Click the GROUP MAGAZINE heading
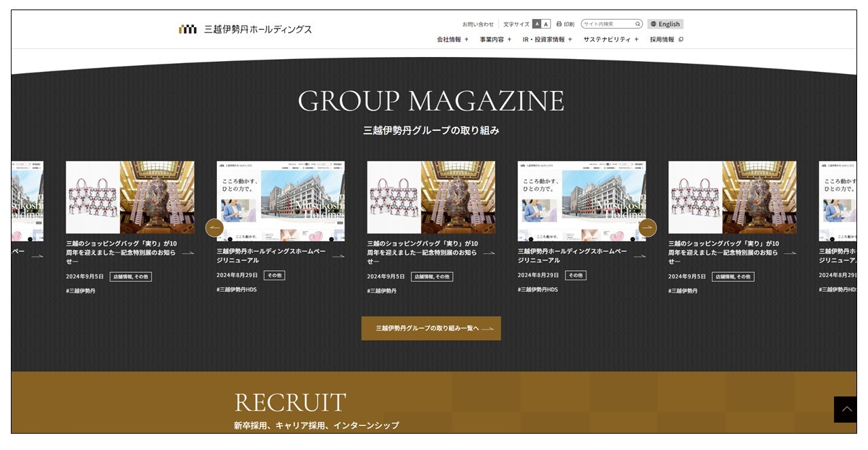 (431, 101)
